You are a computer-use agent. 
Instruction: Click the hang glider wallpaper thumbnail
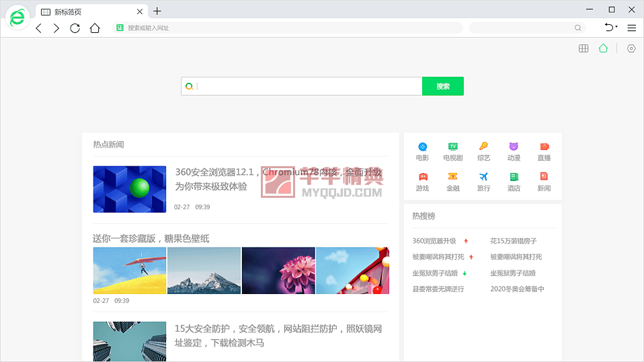coord(130,270)
